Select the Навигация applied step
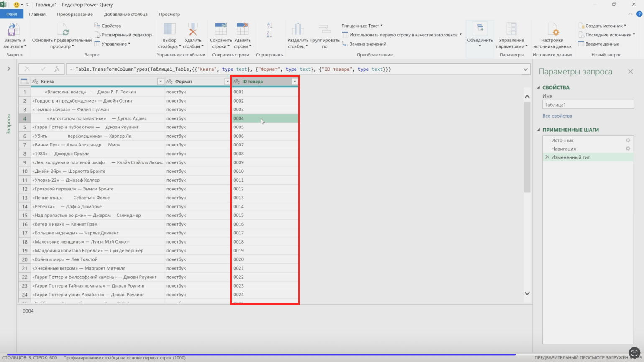The image size is (644, 362). pos(563,149)
